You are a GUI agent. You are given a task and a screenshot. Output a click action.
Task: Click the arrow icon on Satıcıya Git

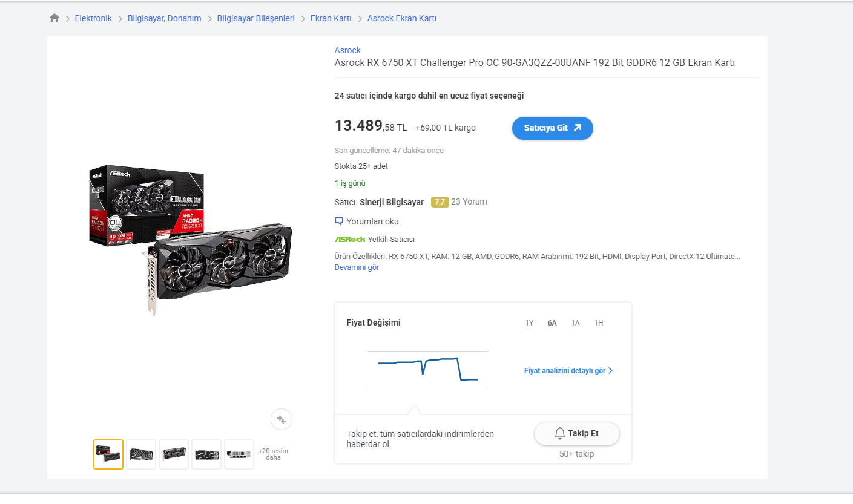pyautogui.click(x=578, y=128)
